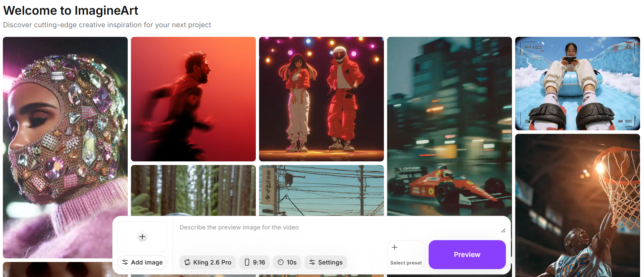
Task: Open the Kling 2.6 Pro model selector
Action: coord(208,262)
